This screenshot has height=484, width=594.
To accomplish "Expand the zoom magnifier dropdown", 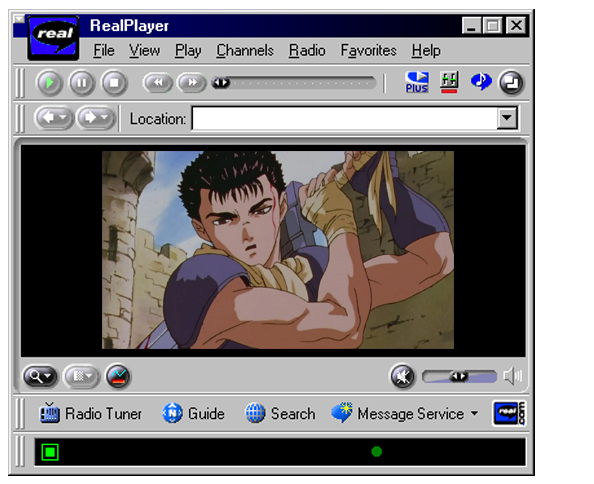I will [40, 376].
